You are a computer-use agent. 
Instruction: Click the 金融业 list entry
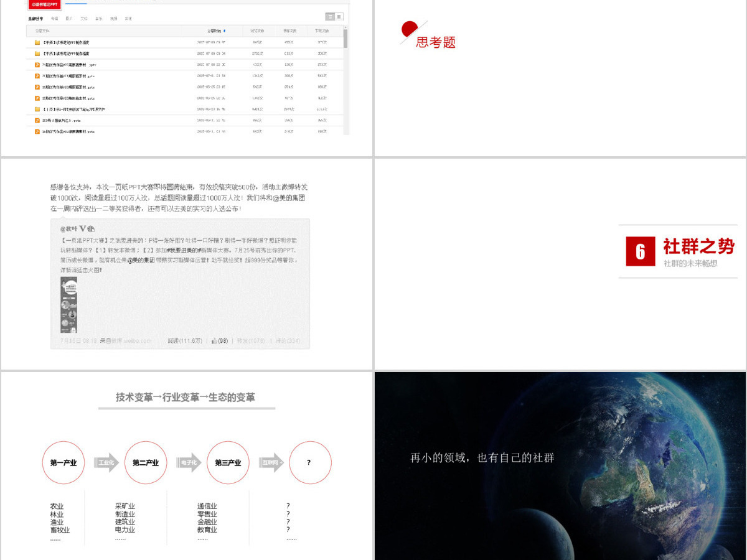tap(207, 522)
